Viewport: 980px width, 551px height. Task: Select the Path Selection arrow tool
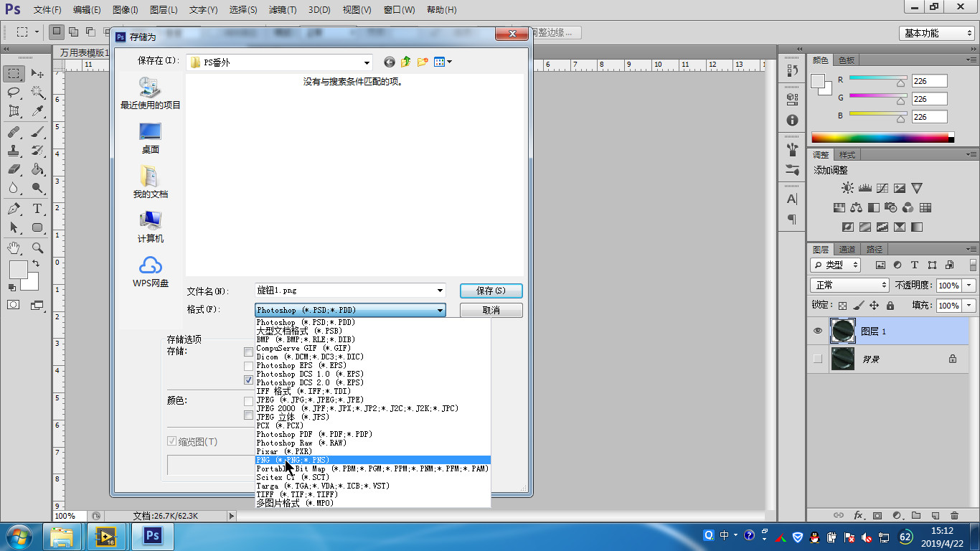pyautogui.click(x=14, y=227)
